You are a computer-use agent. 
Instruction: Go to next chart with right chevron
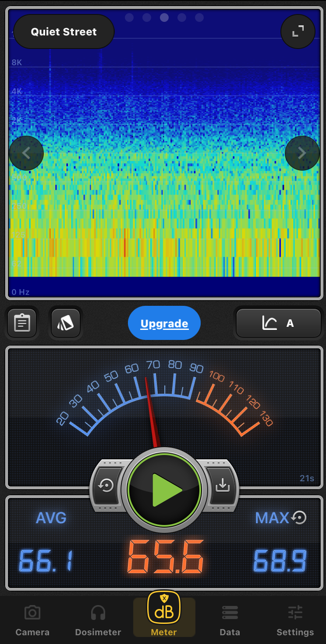tap(302, 153)
